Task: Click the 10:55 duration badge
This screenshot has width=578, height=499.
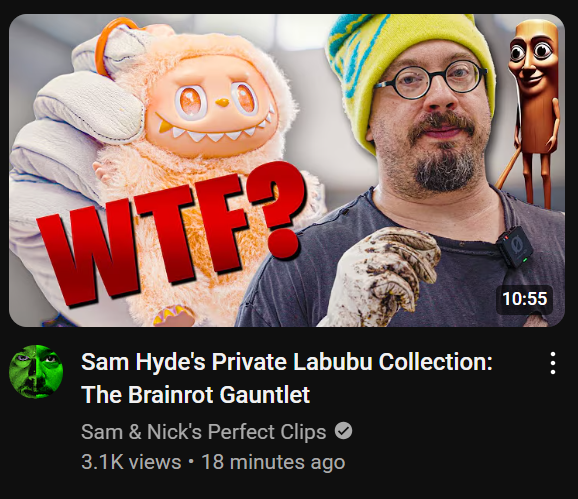Action: pos(524,299)
